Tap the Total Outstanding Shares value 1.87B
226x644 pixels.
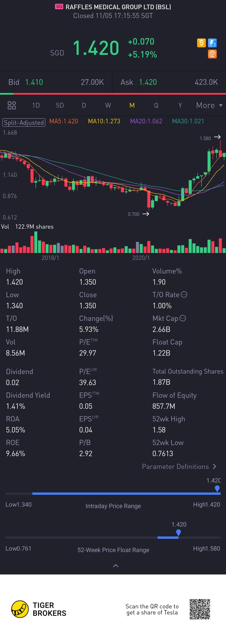(161, 382)
